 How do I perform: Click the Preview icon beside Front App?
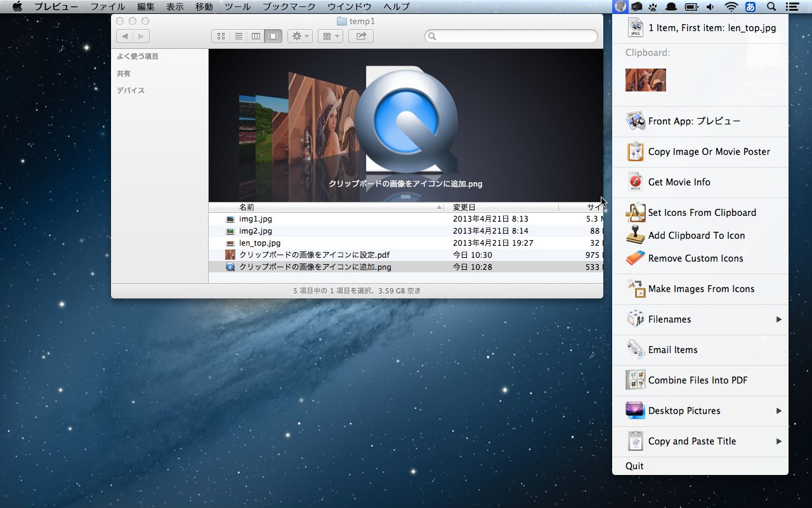point(635,121)
